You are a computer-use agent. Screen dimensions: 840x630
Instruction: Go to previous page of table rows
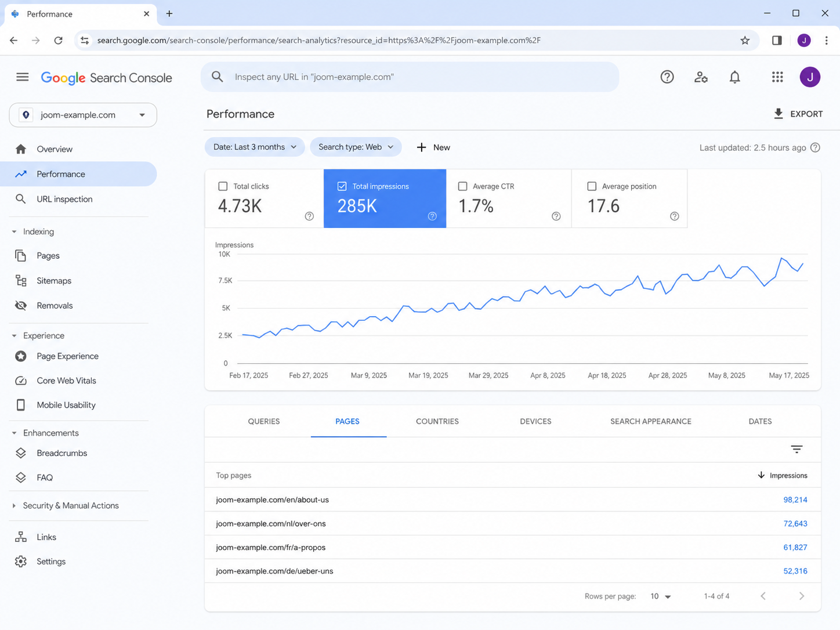[763, 596]
